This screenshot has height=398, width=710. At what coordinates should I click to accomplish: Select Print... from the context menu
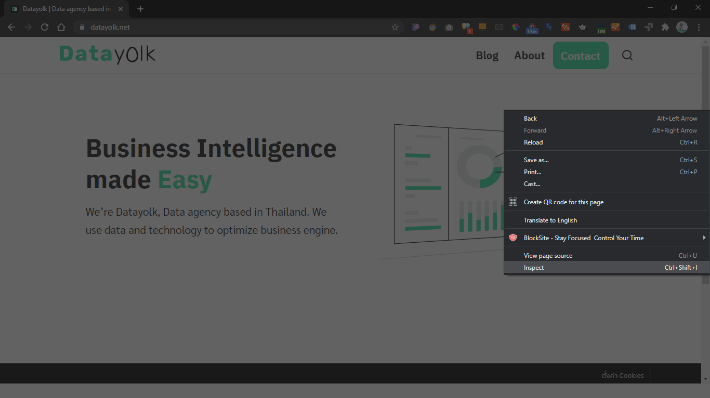[607, 172]
